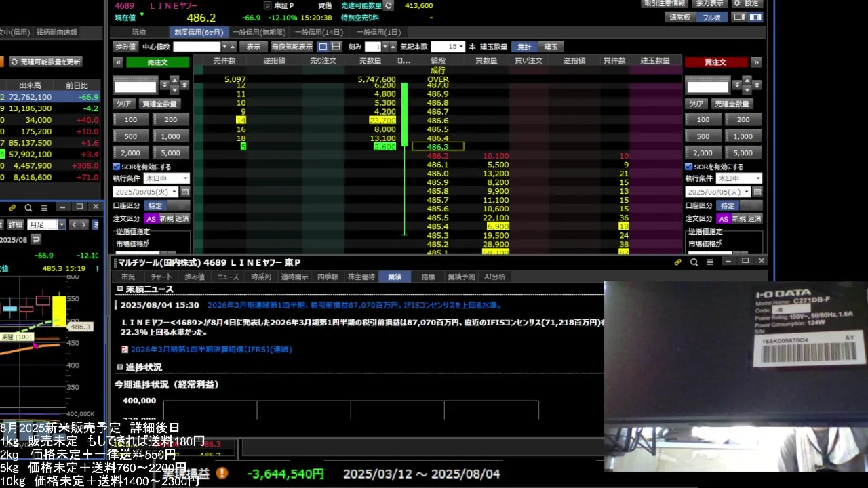Click the buy quantity input field
The width and height of the screenshot is (868, 488).
707,87
